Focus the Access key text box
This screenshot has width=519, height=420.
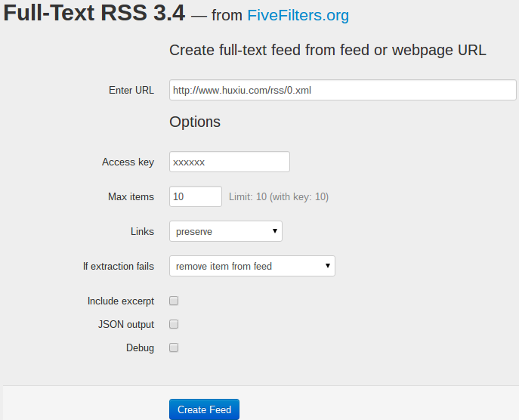point(230,162)
